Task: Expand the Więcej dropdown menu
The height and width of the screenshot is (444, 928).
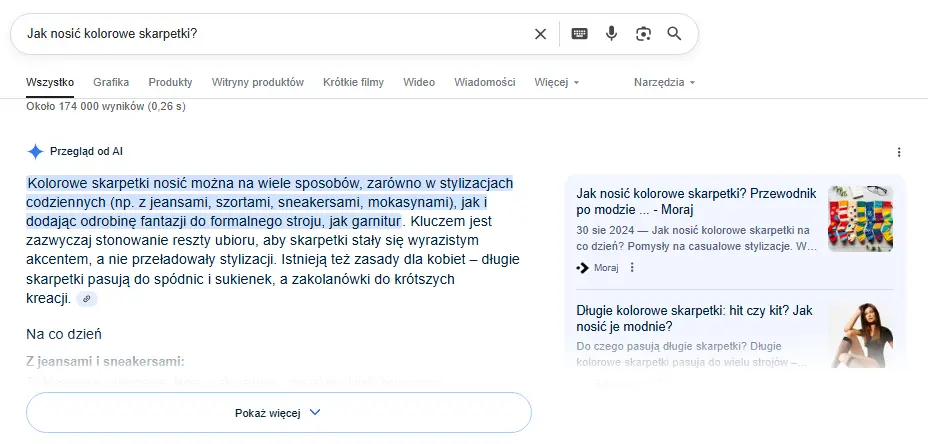Action: [556, 82]
